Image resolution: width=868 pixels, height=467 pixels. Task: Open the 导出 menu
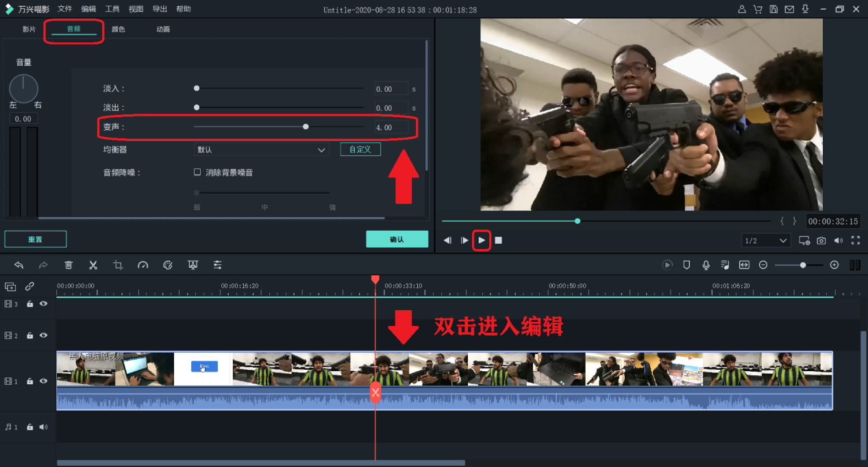pos(159,9)
